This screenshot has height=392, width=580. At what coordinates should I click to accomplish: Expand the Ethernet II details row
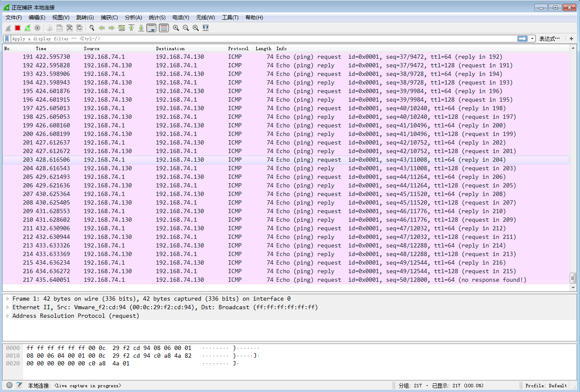tap(7, 307)
